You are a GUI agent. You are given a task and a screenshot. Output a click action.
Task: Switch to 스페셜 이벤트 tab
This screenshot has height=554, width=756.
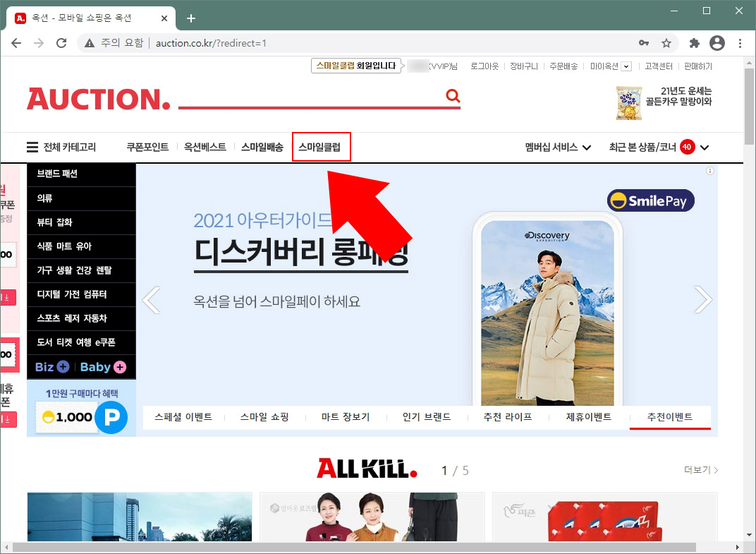pos(183,417)
